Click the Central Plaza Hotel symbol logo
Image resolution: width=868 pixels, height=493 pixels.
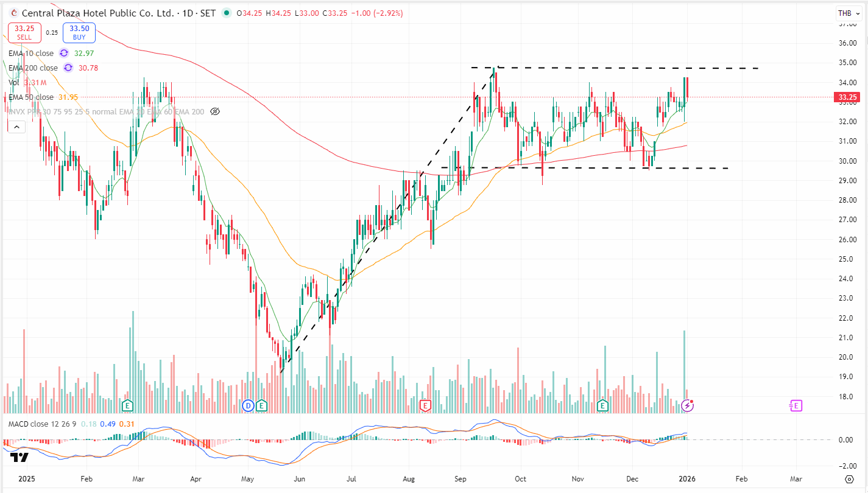tap(14, 13)
